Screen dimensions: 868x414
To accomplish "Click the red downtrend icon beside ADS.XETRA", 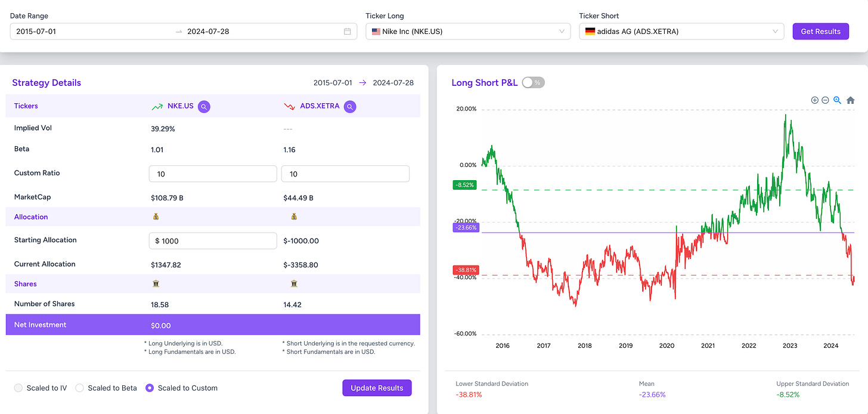I will click(290, 107).
